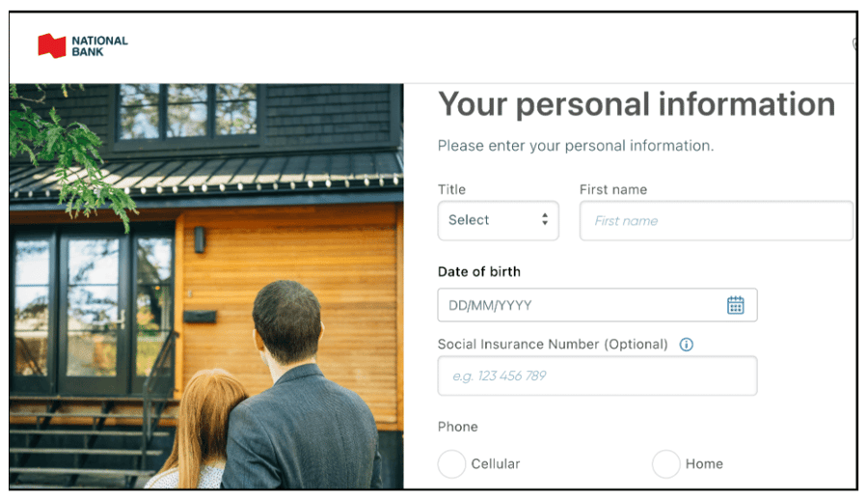868x502 pixels.
Task: Show Social Insurance Number info tooltip icon
Action: click(686, 345)
